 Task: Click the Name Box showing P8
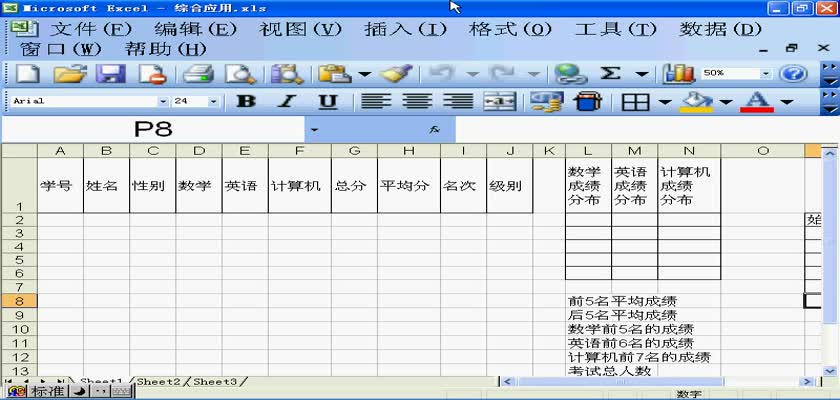[153, 130]
